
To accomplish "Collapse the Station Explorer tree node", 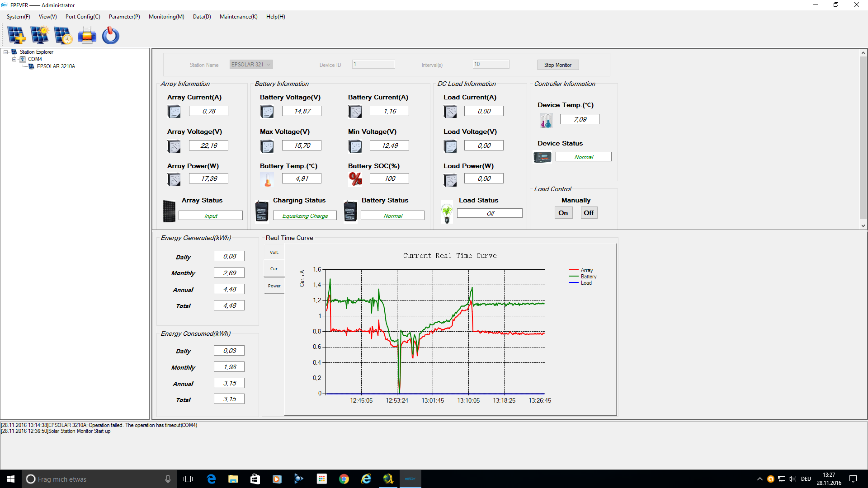I will tap(6, 52).
